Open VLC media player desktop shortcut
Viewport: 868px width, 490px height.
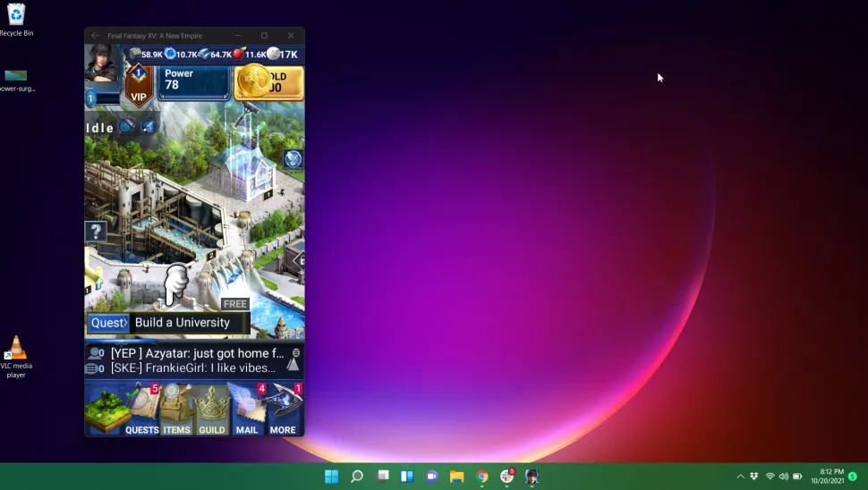pyautogui.click(x=16, y=356)
